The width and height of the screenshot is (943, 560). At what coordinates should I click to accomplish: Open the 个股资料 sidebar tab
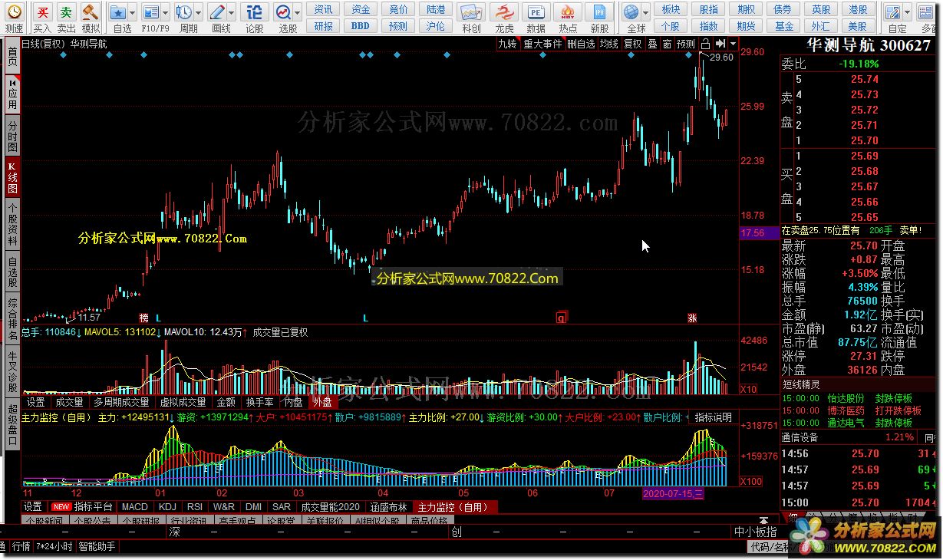(x=12, y=224)
